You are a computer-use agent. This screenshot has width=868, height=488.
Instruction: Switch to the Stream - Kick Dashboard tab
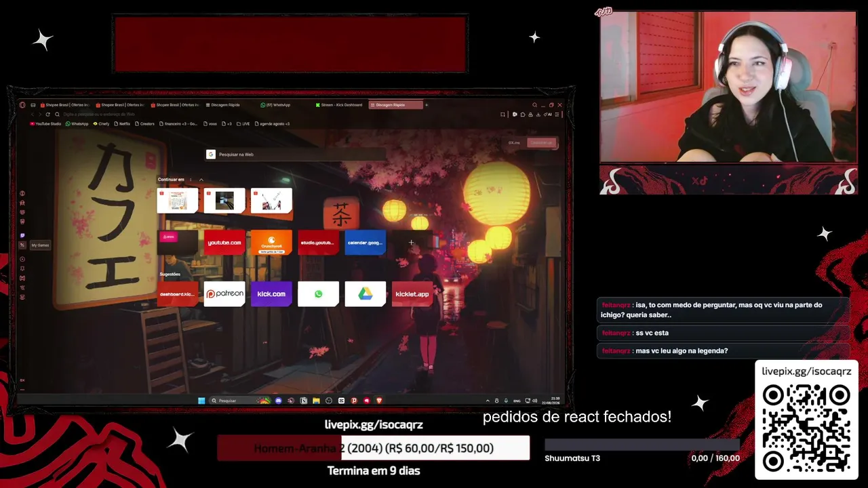pos(339,105)
